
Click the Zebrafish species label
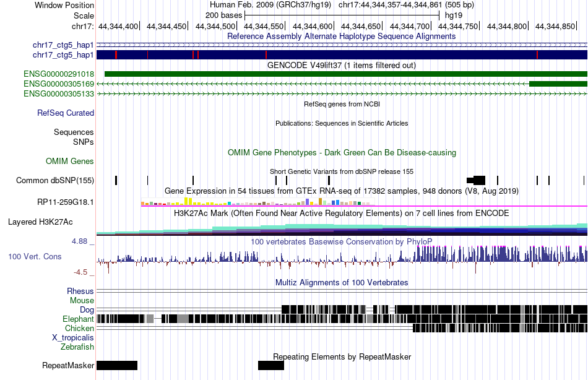pos(77,347)
